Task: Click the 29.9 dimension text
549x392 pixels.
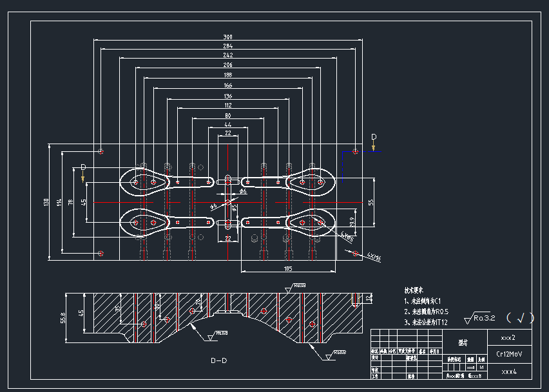Action: click(x=352, y=222)
